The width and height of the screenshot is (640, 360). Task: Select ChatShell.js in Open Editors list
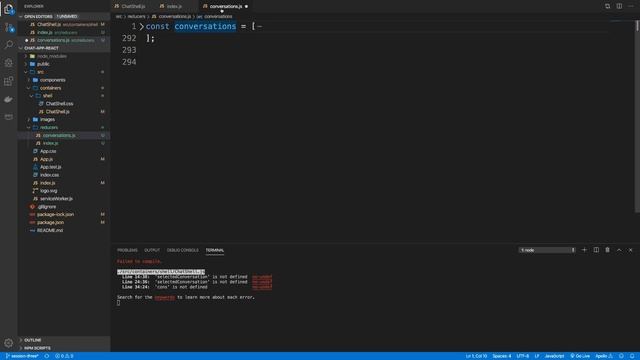coord(63,24)
